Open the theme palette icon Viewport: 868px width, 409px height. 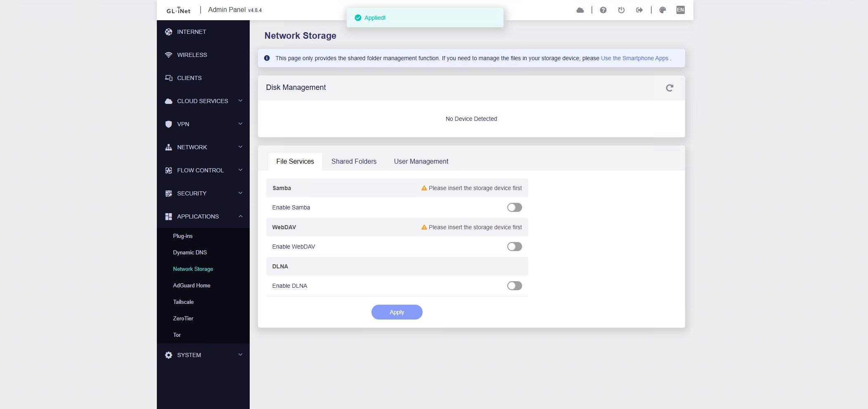(662, 10)
